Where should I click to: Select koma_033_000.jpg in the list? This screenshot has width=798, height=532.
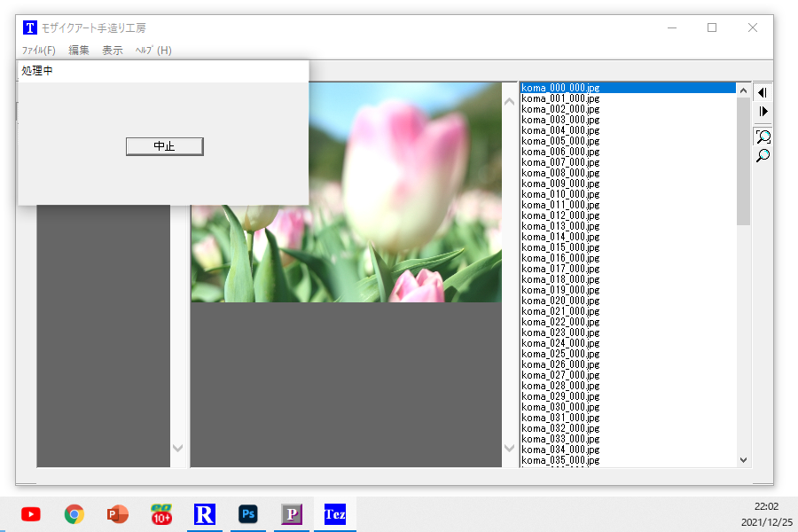628,440
